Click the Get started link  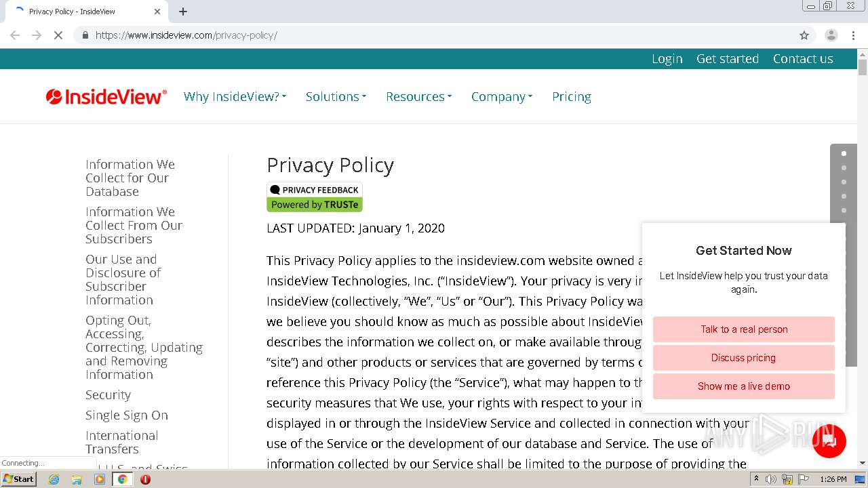[728, 59]
